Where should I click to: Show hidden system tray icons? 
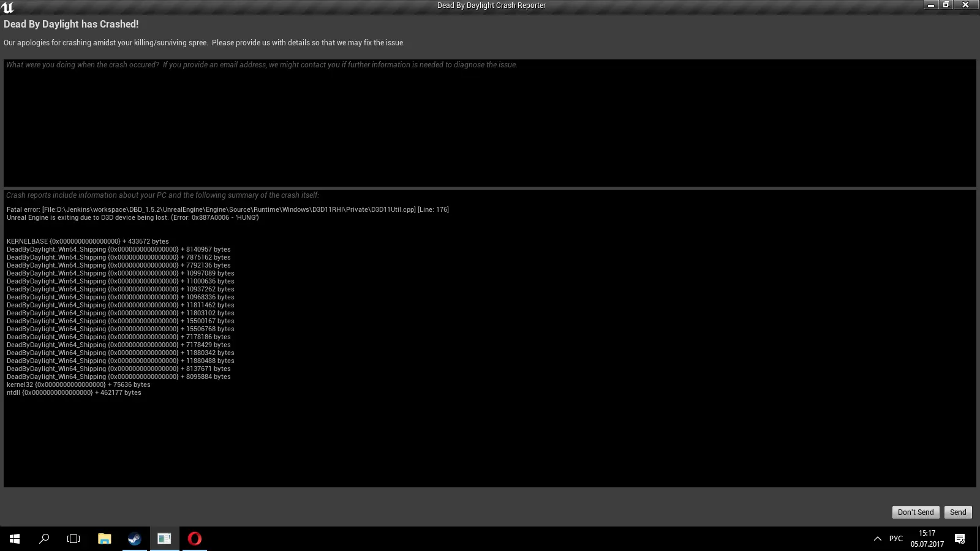[877, 539]
